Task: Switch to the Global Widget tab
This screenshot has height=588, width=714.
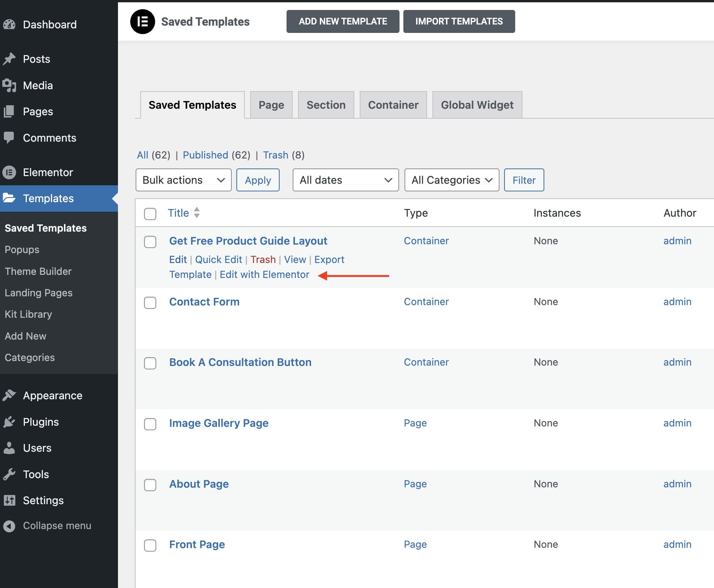Action: [477, 105]
